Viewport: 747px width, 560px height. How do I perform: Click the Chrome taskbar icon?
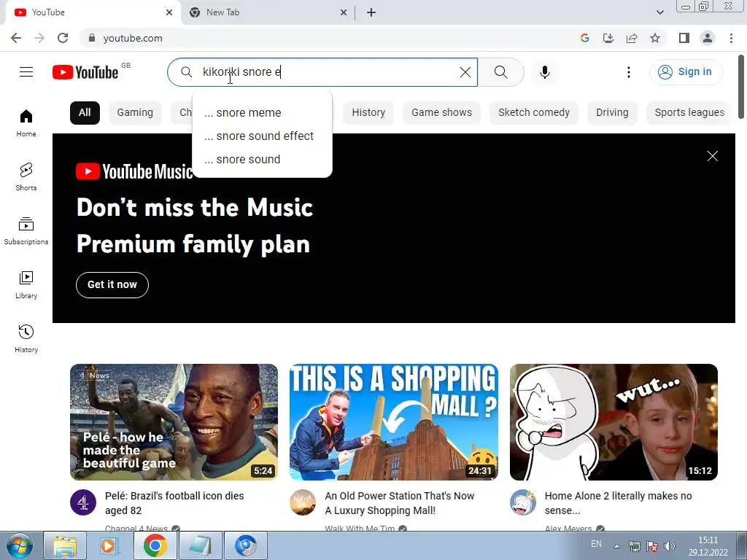[155, 545]
